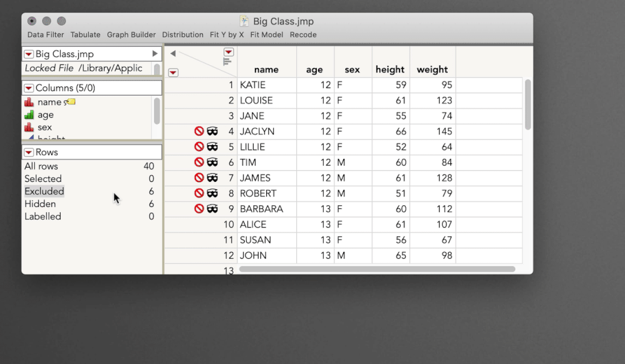
Task: Open the Recode tool
Action: 303,34
